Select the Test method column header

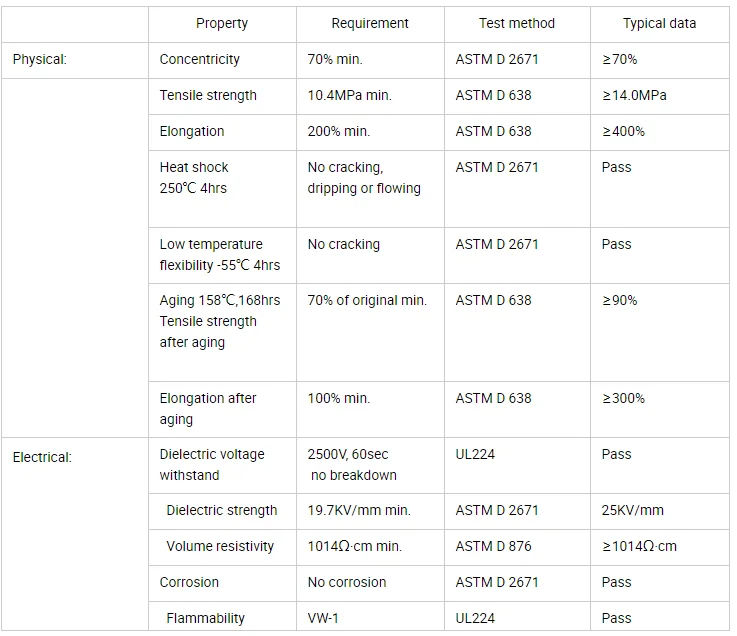(x=517, y=23)
